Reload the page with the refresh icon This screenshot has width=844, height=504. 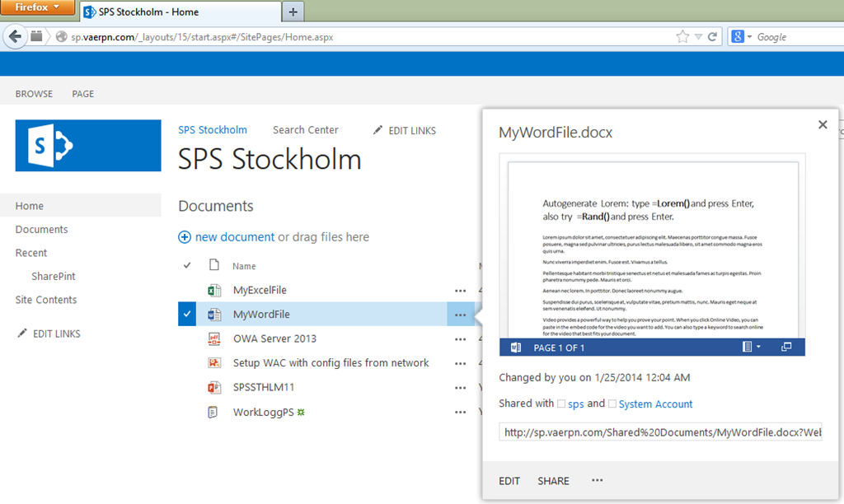[x=712, y=36]
